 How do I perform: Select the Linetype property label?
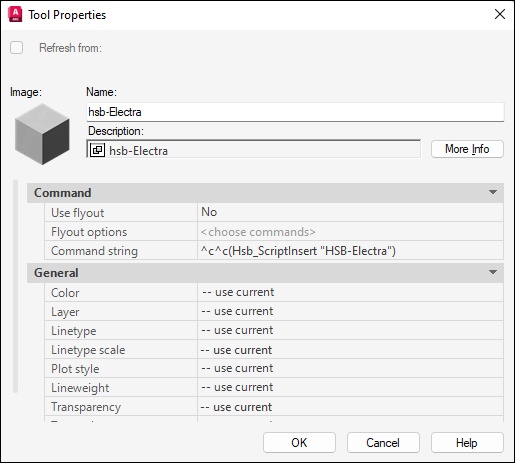click(74, 331)
